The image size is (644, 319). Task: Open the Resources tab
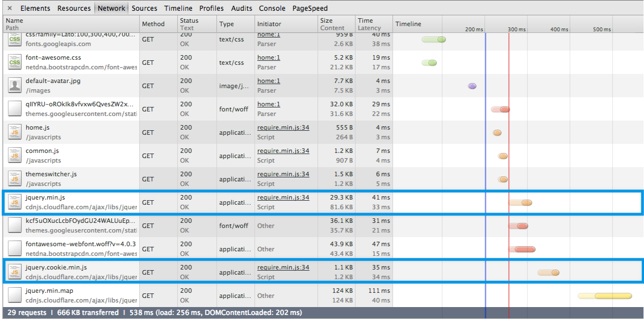coord(74,8)
